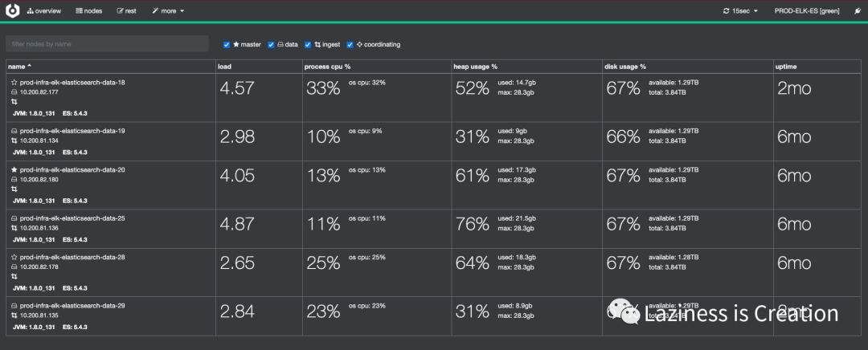Click the plug connection icon
The image size is (868, 350).
pos(856,11)
